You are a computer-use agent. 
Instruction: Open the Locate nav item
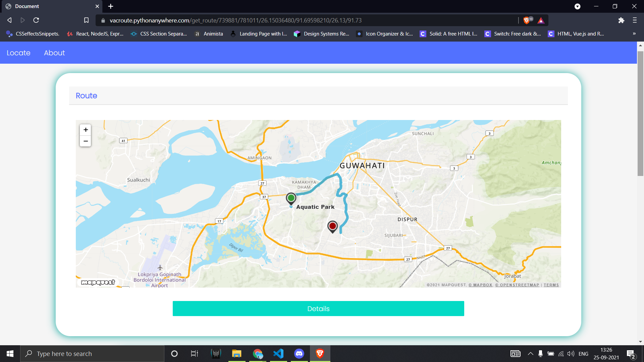pyautogui.click(x=18, y=53)
